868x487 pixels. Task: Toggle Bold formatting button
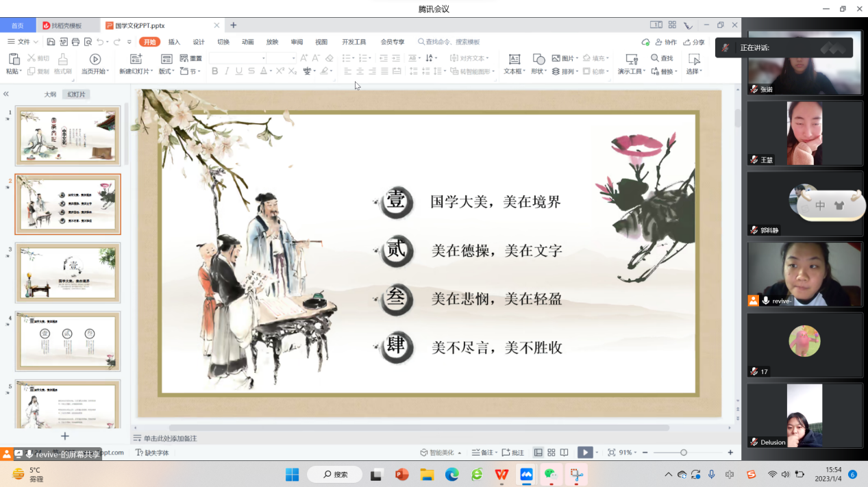[x=214, y=71]
